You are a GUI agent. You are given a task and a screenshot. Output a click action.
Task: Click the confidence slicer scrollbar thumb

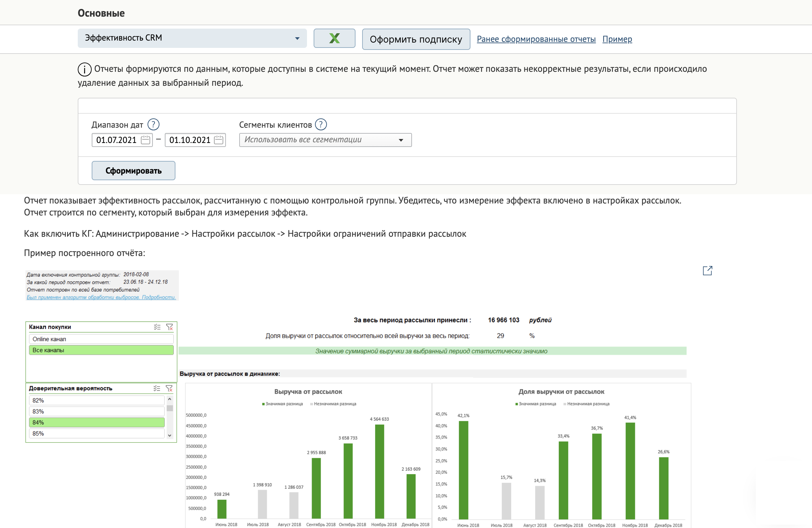169,408
